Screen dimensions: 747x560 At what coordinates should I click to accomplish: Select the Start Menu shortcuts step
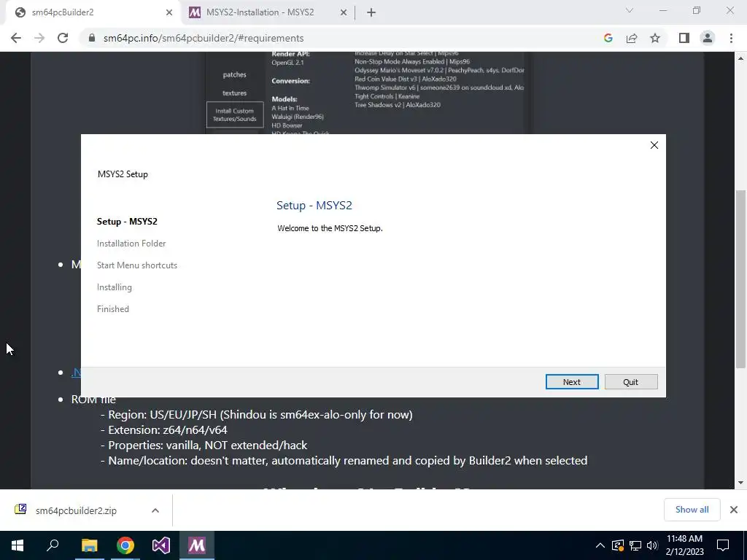[136, 265]
